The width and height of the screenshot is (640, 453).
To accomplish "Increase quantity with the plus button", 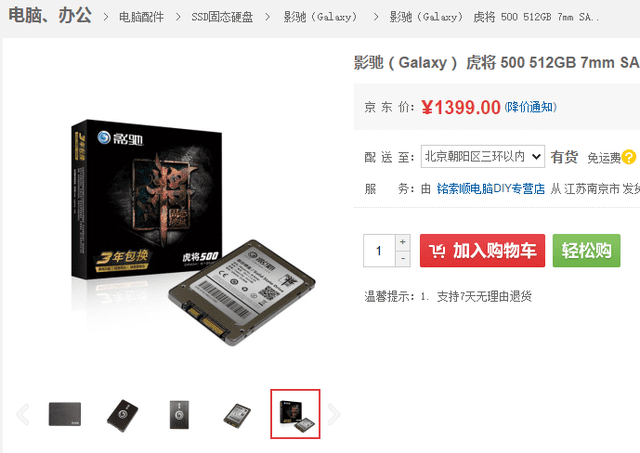I will tap(403, 242).
